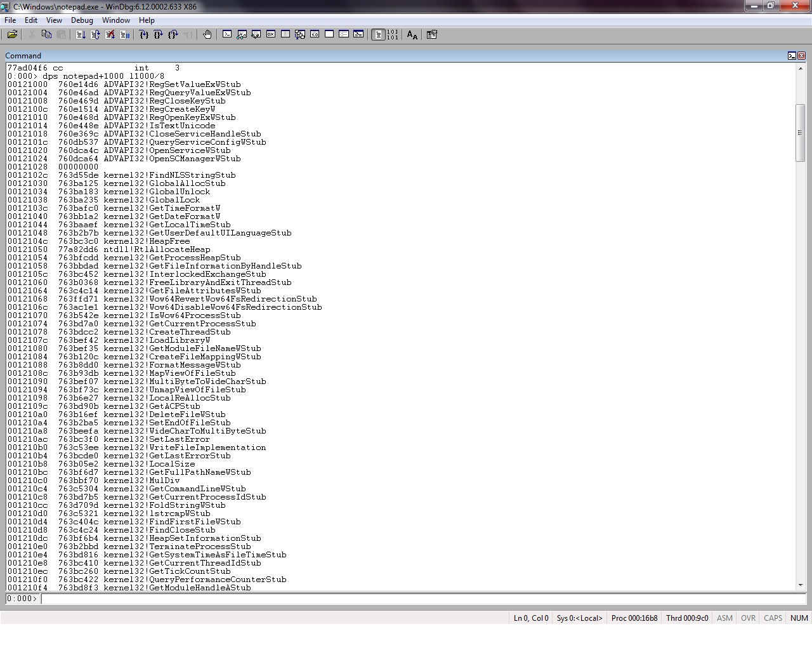The width and height of the screenshot is (812, 650).
Task: Click the command input field after 0:000> prompt
Action: click(419, 599)
